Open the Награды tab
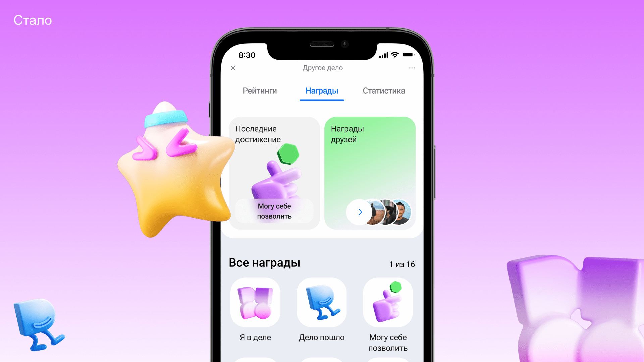The width and height of the screenshot is (644, 362). pyautogui.click(x=322, y=90)
